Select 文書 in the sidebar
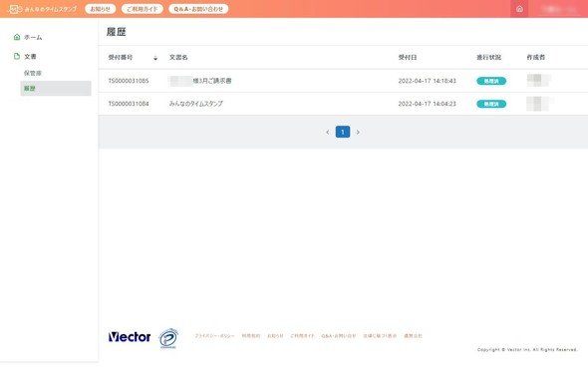The width and height of the screenshot is (588, 391). tap(25, 56)
